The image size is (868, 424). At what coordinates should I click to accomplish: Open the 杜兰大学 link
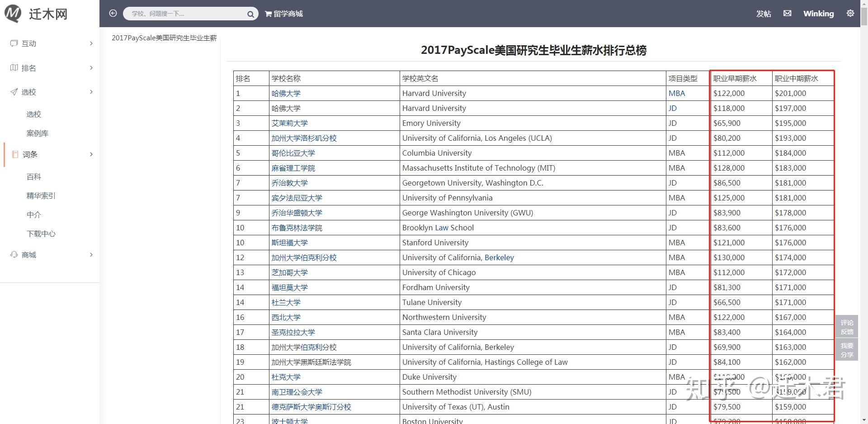coord(286,303)
